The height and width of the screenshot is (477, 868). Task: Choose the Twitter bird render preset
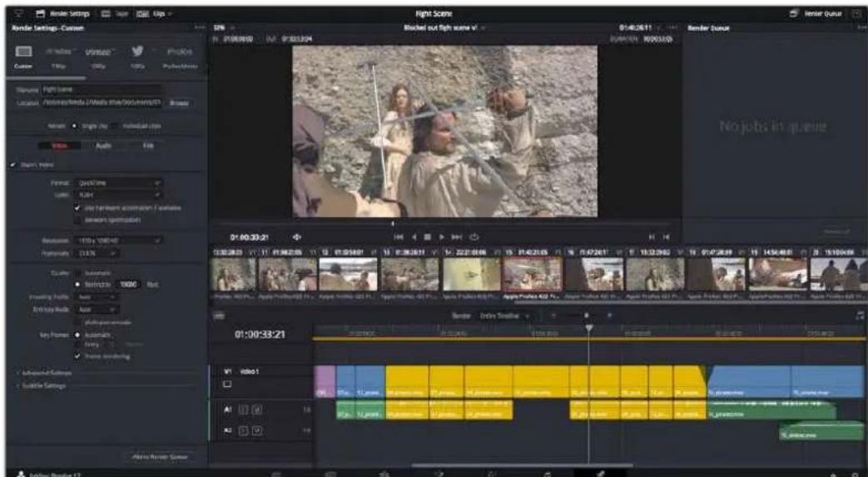click(x=137, y=51)
